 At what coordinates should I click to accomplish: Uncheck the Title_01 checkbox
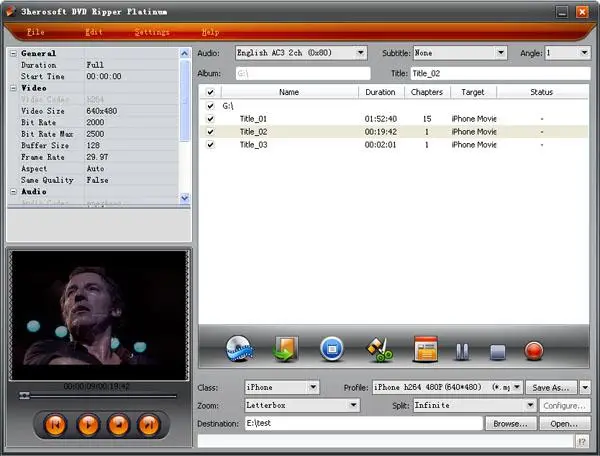tap(210, 119)
